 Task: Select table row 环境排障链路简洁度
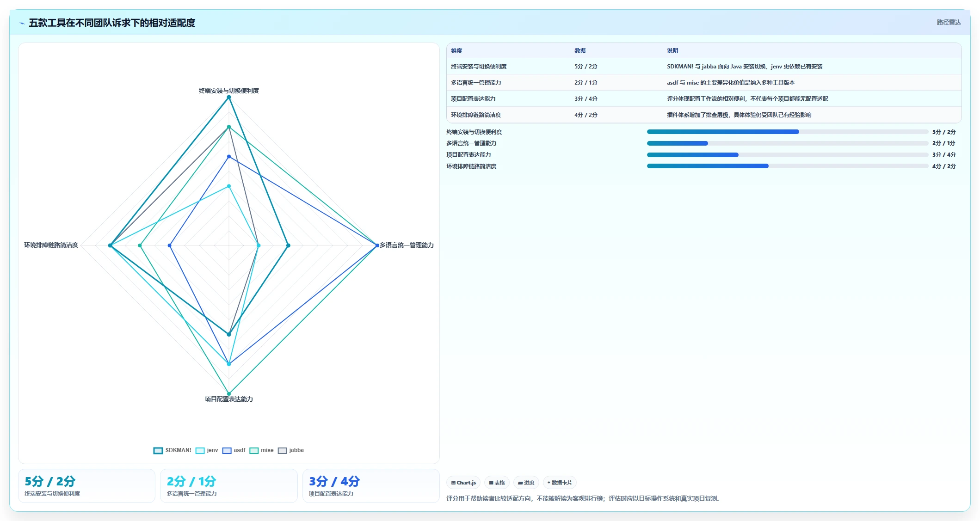pos(704,115)
